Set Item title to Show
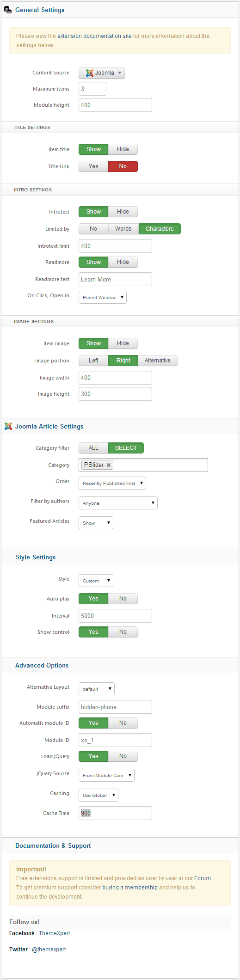 93,149
